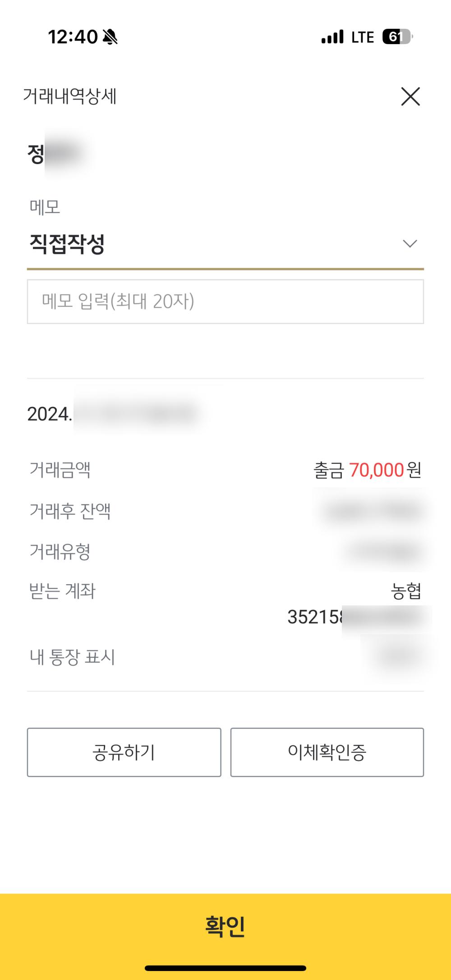Expand the memo type chevron arrow
This screenshot has width=451, height=980.
(410, 244)
